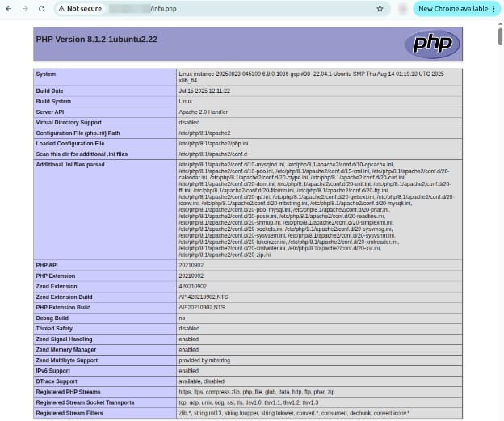The width and height of the screenshot is (504, 421).
Task: Click the IPv6 Support label
Action: pos(52,371)
